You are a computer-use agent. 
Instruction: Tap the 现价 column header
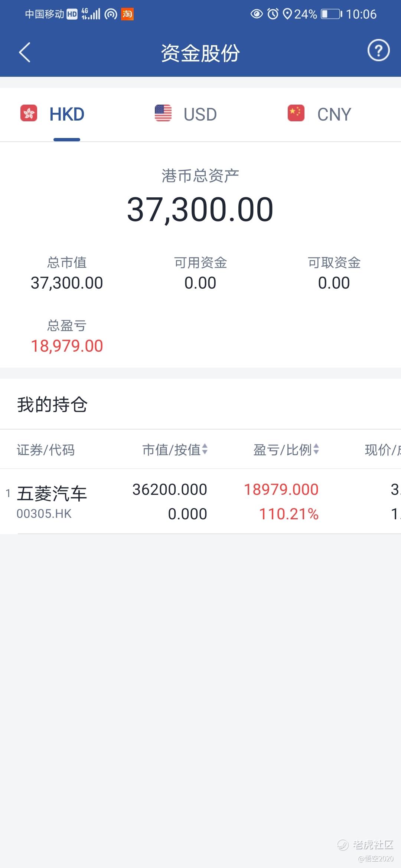[382, 450]
